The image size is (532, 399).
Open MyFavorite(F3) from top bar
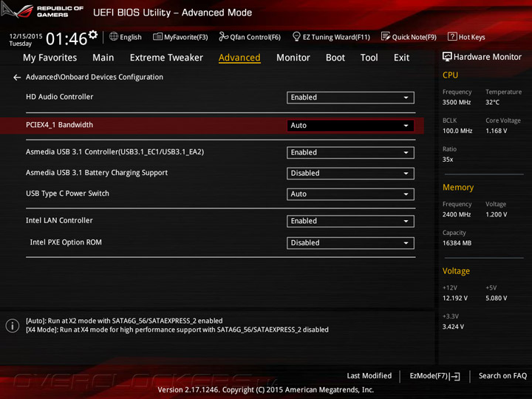click(180, 37)
